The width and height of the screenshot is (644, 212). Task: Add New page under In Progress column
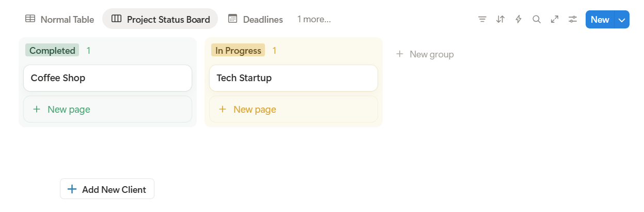pyautogui.click(x=293, y=110)
